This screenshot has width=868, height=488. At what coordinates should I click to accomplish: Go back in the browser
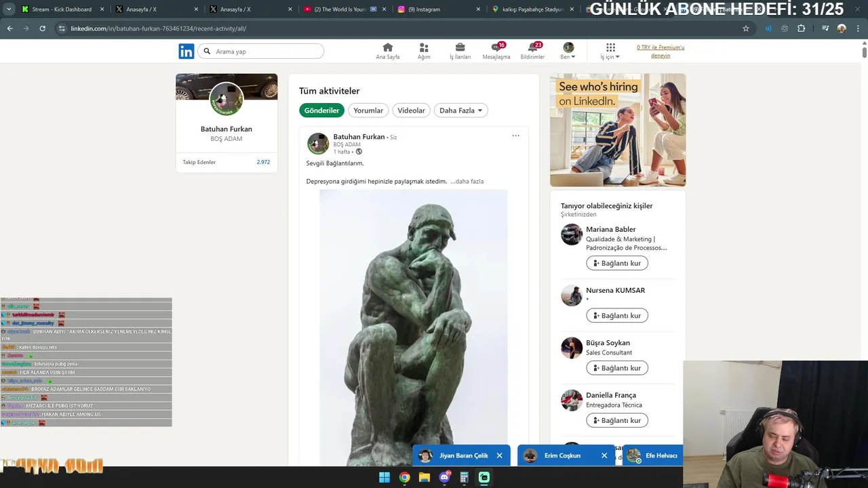[10, 28]
